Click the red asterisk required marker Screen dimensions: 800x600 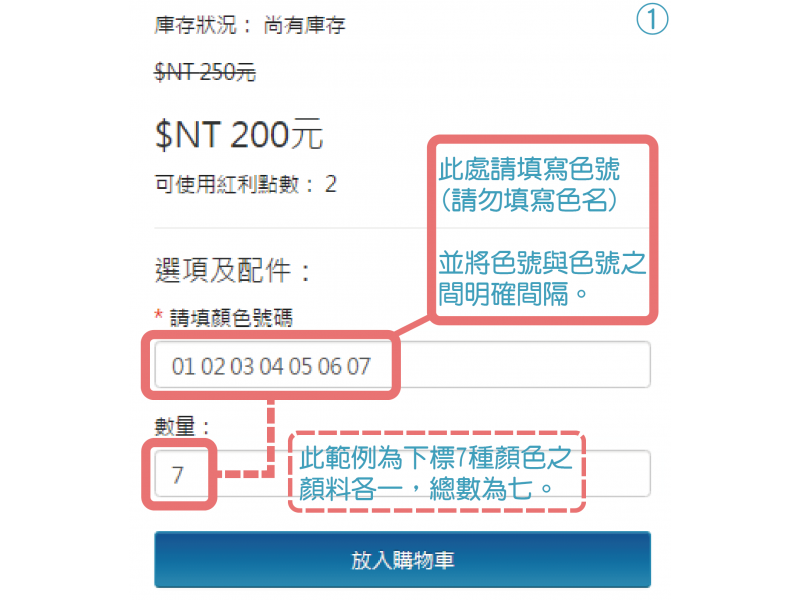158,314
